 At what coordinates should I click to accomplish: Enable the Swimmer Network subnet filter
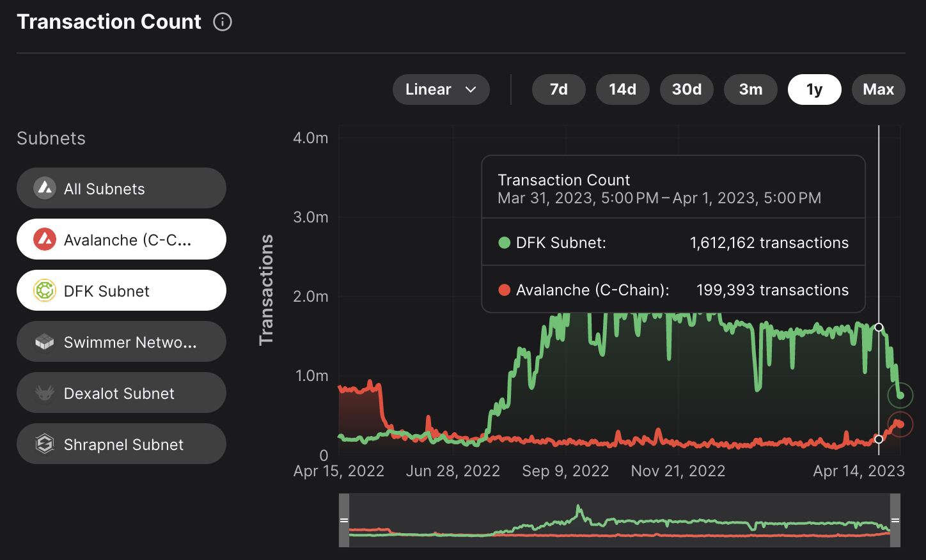point(122,342)
